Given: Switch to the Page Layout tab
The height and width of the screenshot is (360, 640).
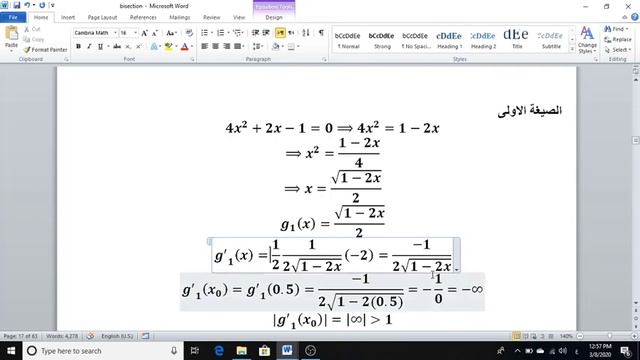Looking at the screenshot, I should 102,17.
